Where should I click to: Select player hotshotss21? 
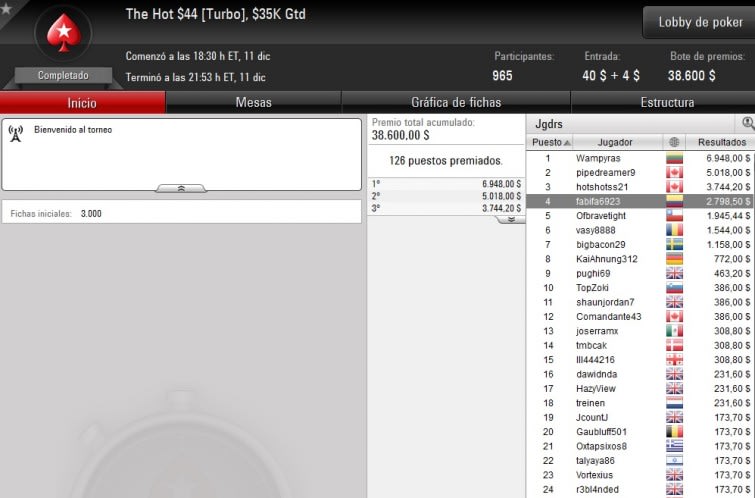point(640,187)
